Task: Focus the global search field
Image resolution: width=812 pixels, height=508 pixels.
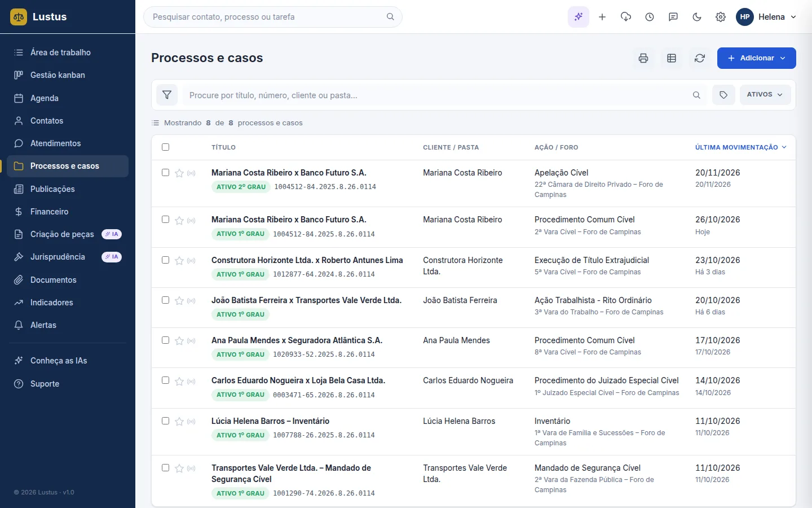Action: point(273,17)
